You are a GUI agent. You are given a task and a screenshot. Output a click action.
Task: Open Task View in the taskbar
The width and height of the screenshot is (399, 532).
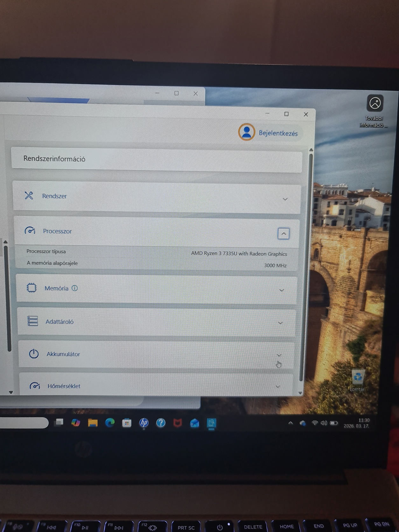(x=59, y=422)
